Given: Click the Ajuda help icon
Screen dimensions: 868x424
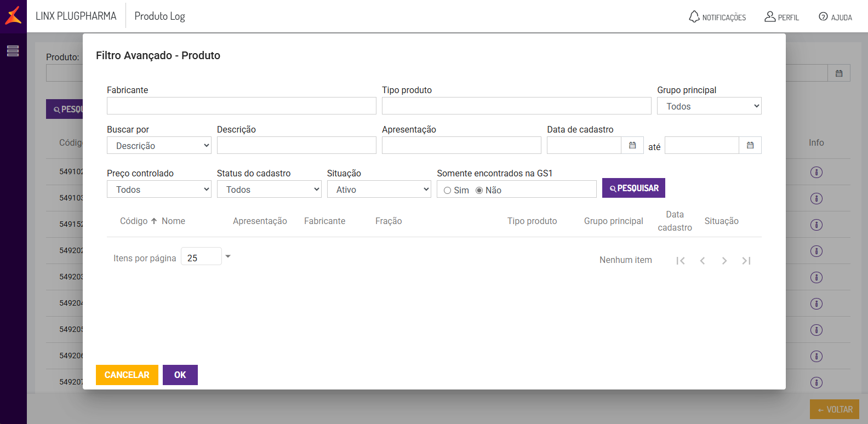Looking at the screenshot, I should [x=823, y=16].
